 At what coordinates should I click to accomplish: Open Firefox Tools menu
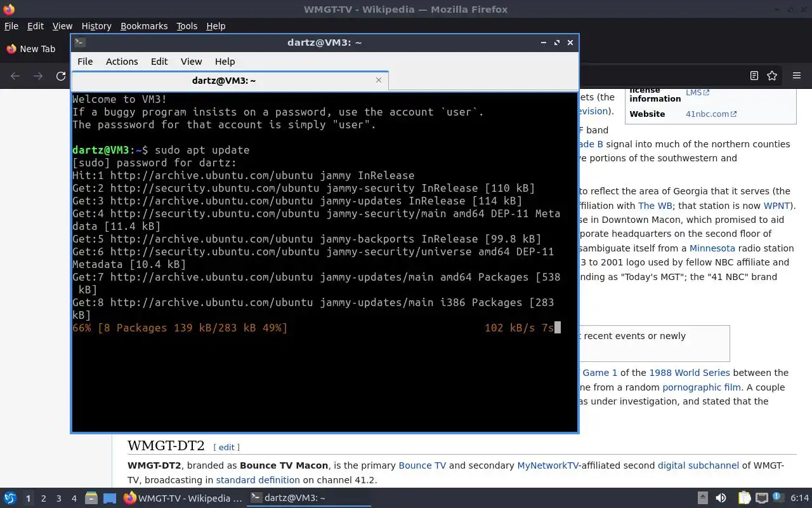click(187, 26)
